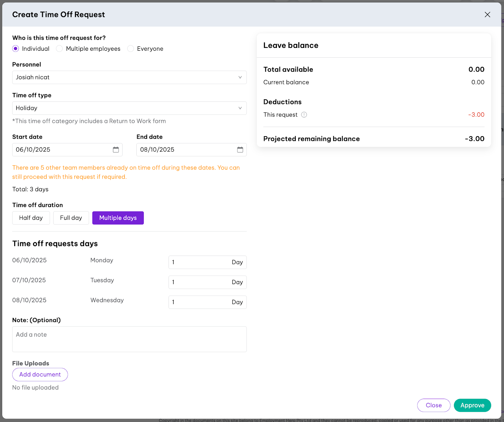Viewport: 504px width, 422px height.
Task: Click the Close button at bottom
Action: click(433, 405)
